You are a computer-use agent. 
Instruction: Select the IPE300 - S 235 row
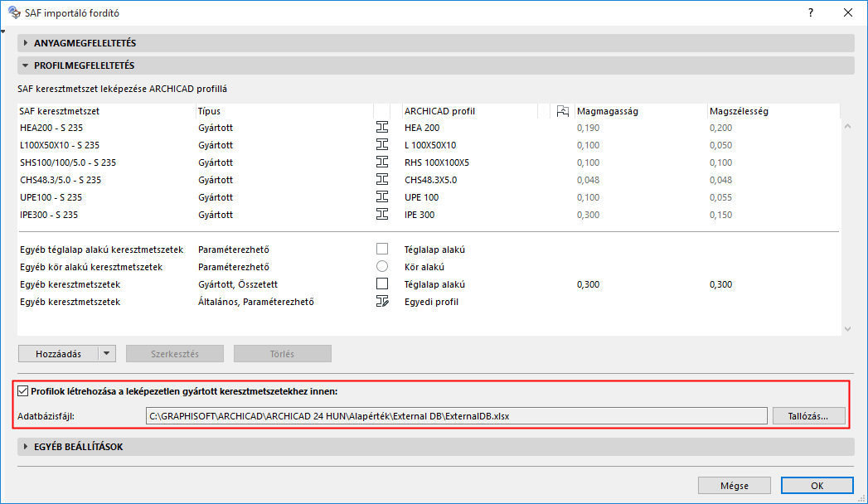(429, 215)
